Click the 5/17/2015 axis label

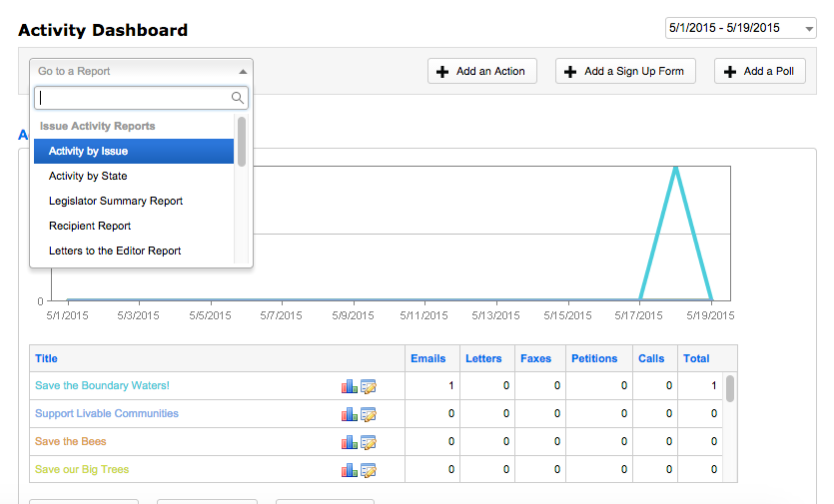[639, 315]
